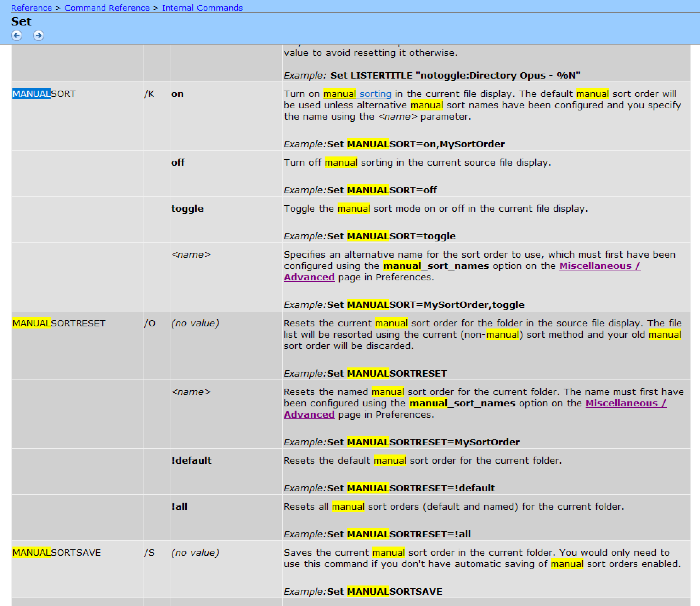Click example 'Set MANUALSORT=off'

pos(382,190)
